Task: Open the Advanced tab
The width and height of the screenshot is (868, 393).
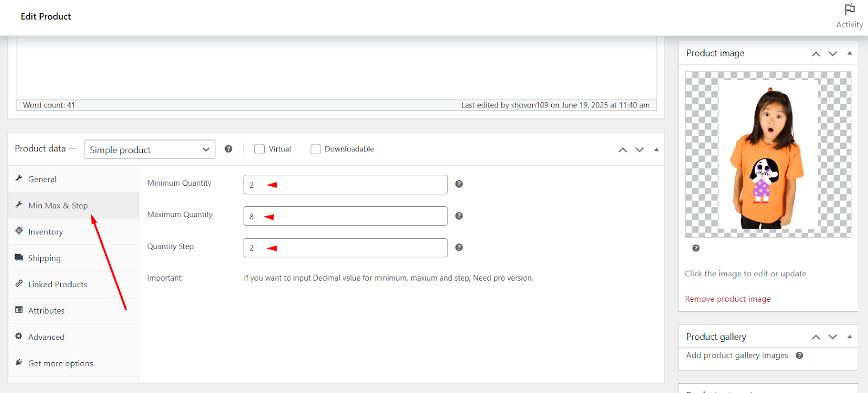Action: (74, 337)
